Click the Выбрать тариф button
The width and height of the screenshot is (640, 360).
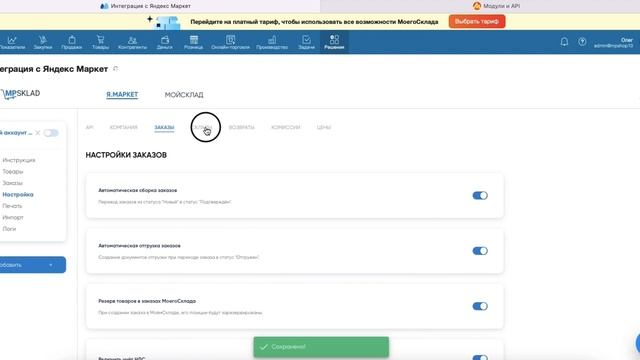pyautogui.click(x=477, y=21)
